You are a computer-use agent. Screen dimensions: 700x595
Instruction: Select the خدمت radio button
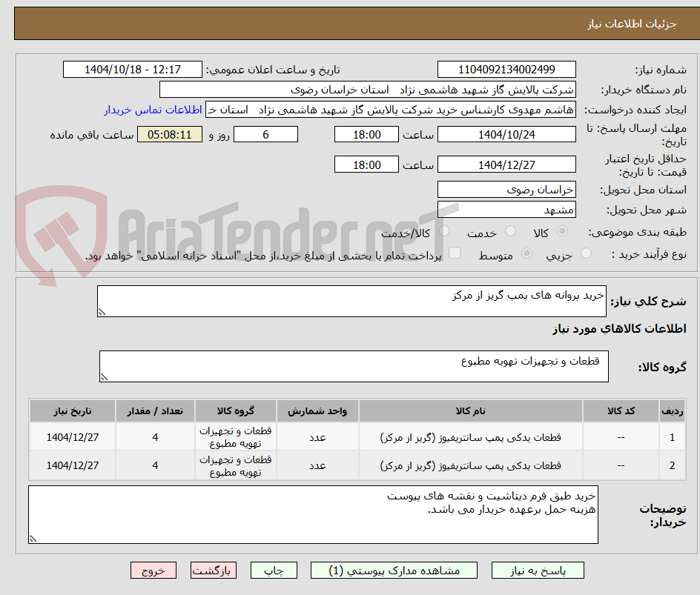(510, 231)
